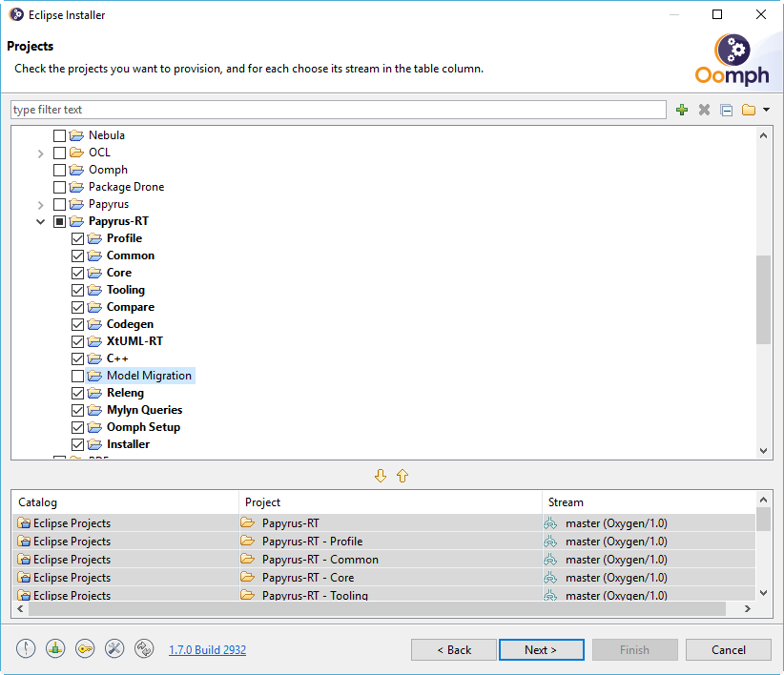Click the tree vertical scrollbar thumb
The height and width of the screenshot is (675, 784).
(x=764, y=299)
